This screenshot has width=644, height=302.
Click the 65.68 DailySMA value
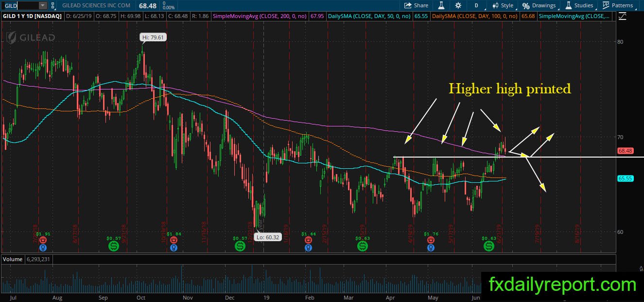pos(527,16)
